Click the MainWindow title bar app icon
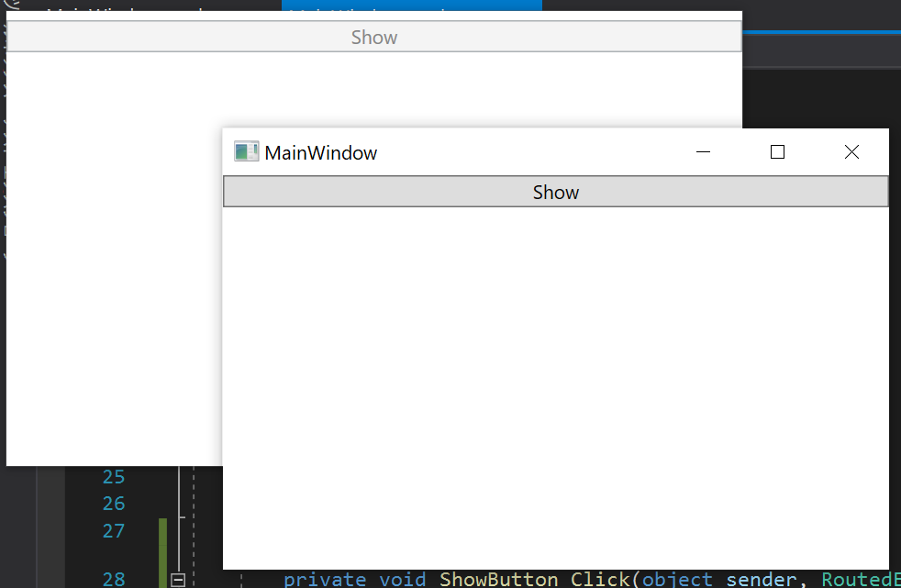The image size is (901, 588). [x=247, y=151]
